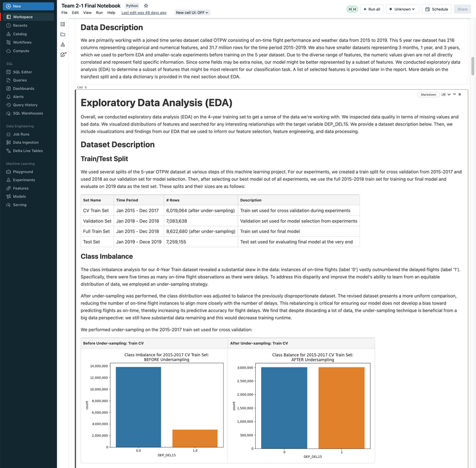Open the Experiments page
This screenshot has height=468, width=476.
24,180
